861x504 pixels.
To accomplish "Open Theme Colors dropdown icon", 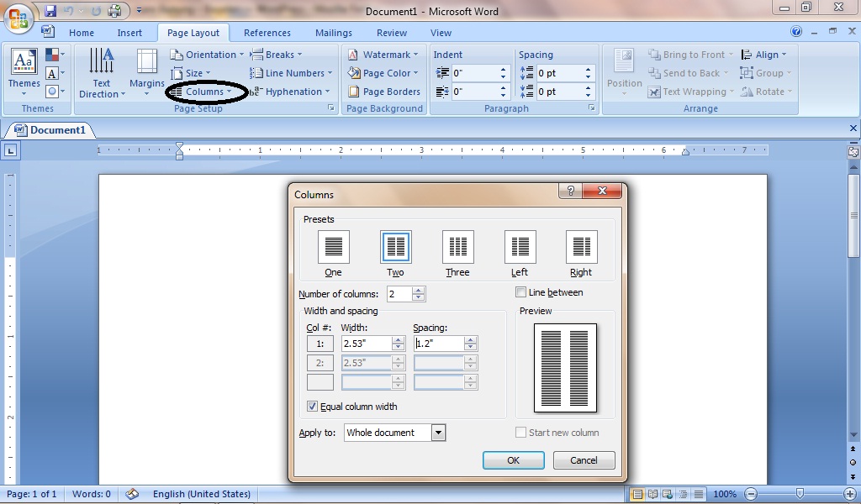I will (55, 55).
